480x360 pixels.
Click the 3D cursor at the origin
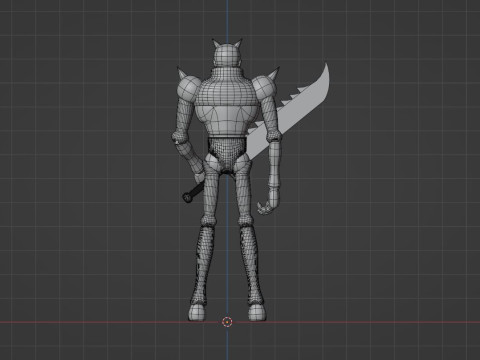coord(227,322)
